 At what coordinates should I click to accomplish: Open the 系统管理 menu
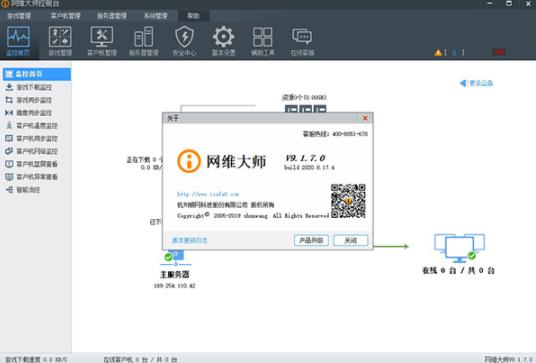click(x=156, y=16)
